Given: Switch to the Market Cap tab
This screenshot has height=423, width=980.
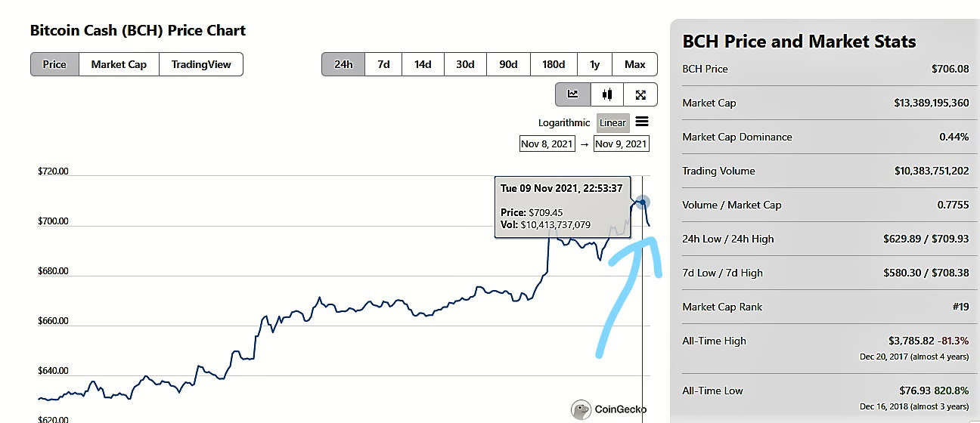Looking at the screenshot, I should (x=119, y=64).
